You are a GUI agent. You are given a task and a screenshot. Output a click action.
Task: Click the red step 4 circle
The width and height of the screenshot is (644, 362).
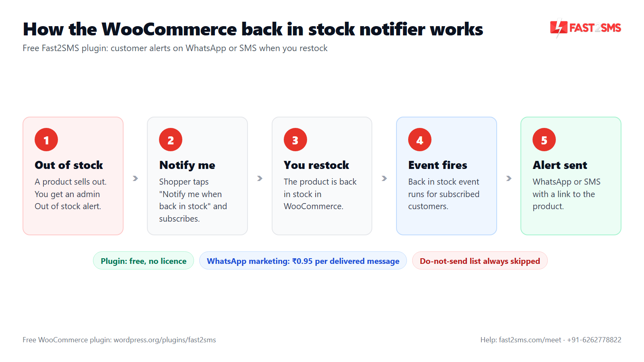point(420,140)
